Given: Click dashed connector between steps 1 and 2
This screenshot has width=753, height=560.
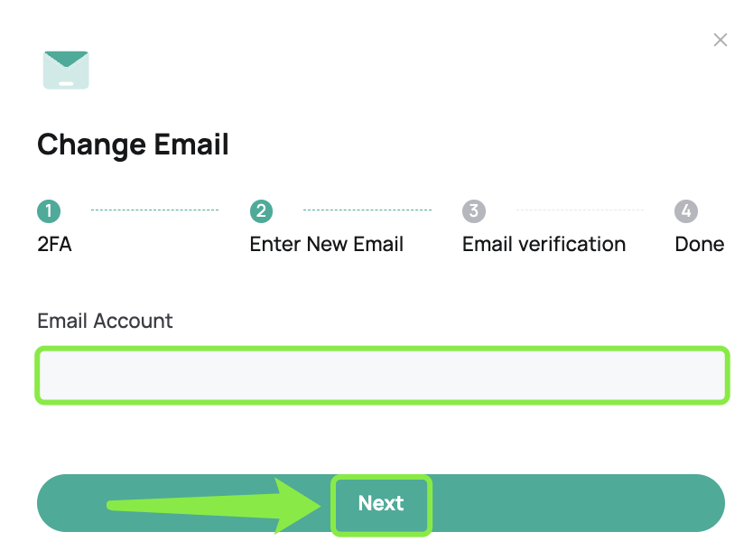Looking at the screenshot, I should coord(154,210).
